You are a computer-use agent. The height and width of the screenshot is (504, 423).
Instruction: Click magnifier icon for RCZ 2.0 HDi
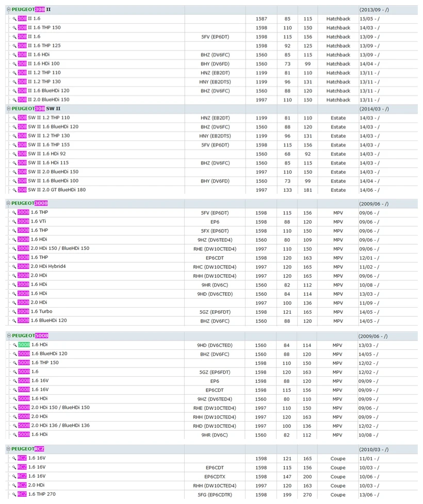pos(14,485)
